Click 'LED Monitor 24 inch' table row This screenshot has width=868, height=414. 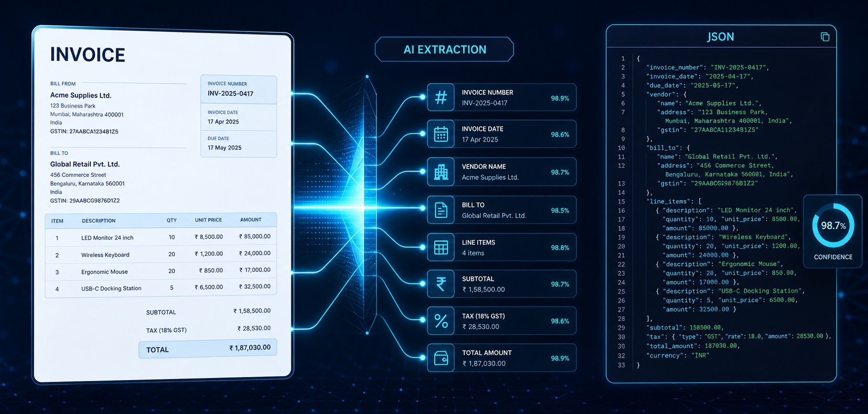(x=161, y=237)
